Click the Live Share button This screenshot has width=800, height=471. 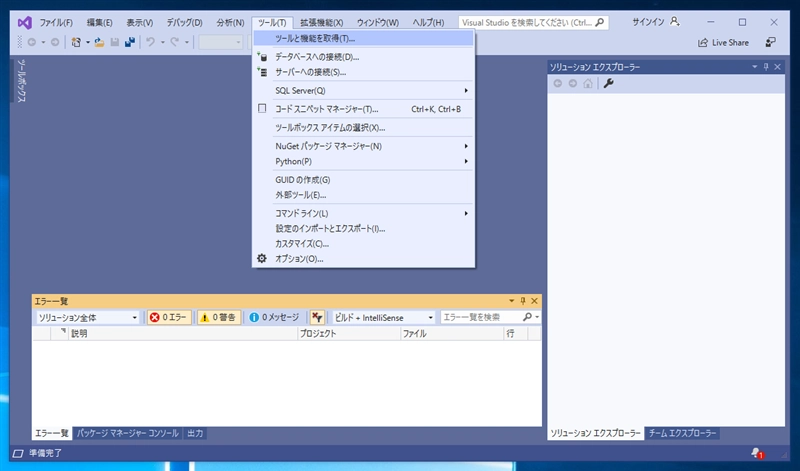(x=723, y=43)
